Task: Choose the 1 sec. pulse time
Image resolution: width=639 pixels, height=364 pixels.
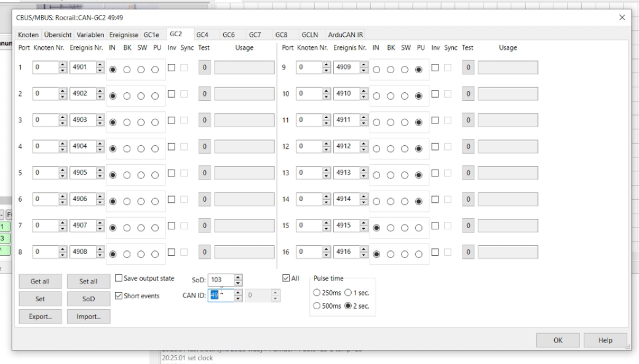Action: (x=347, y=291)
